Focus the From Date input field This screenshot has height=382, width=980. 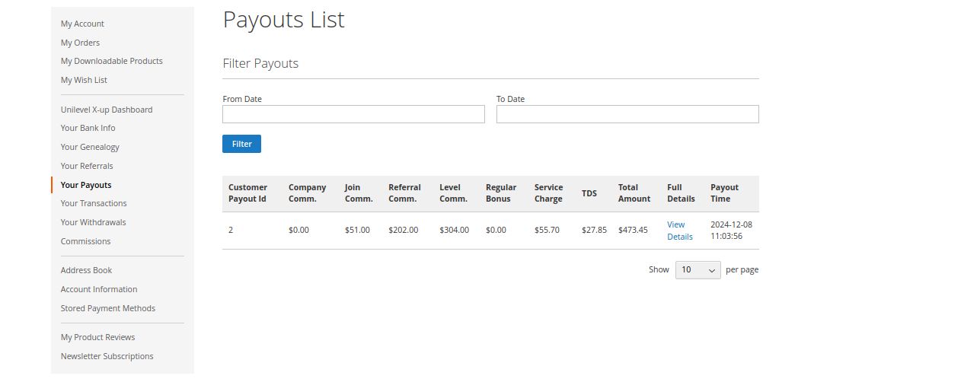[353, 114]
